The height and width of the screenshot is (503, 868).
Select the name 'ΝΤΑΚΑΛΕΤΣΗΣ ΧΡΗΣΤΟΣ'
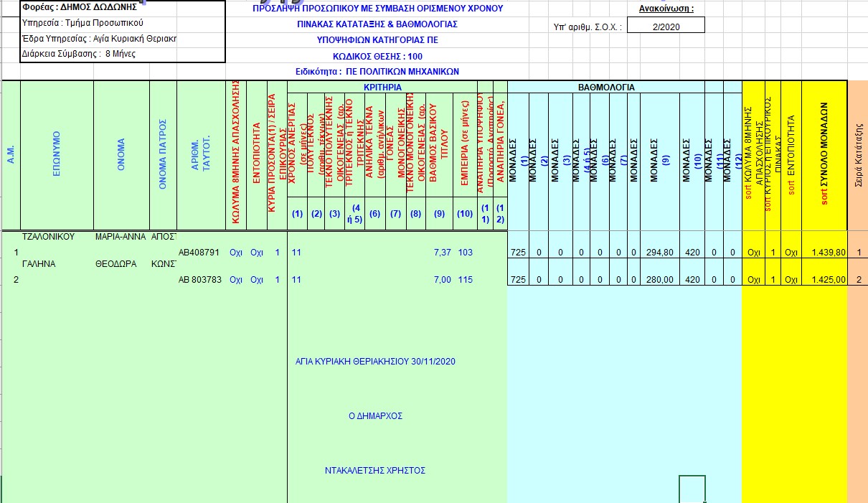tap(375, 471)
